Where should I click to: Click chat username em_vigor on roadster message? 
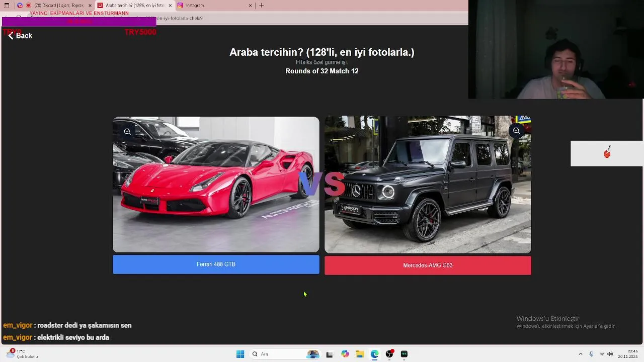click(18, 325)
